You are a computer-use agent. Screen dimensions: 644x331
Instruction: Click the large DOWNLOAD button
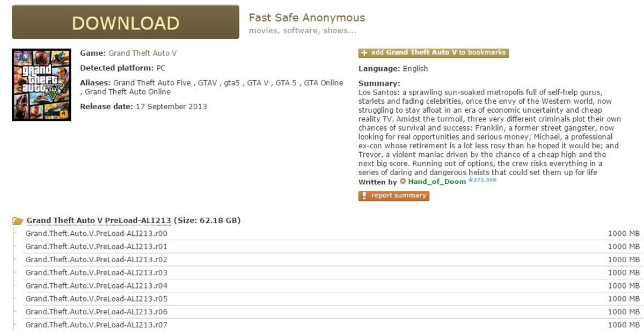125,23
